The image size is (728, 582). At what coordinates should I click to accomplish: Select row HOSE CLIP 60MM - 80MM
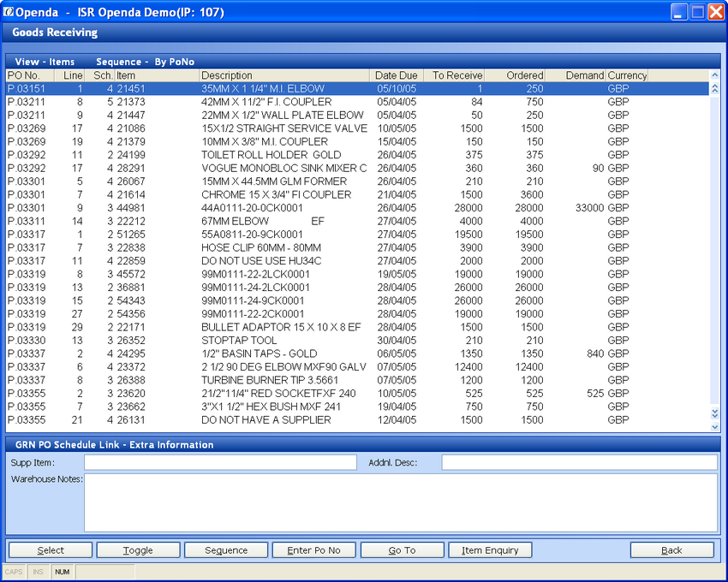357,247
